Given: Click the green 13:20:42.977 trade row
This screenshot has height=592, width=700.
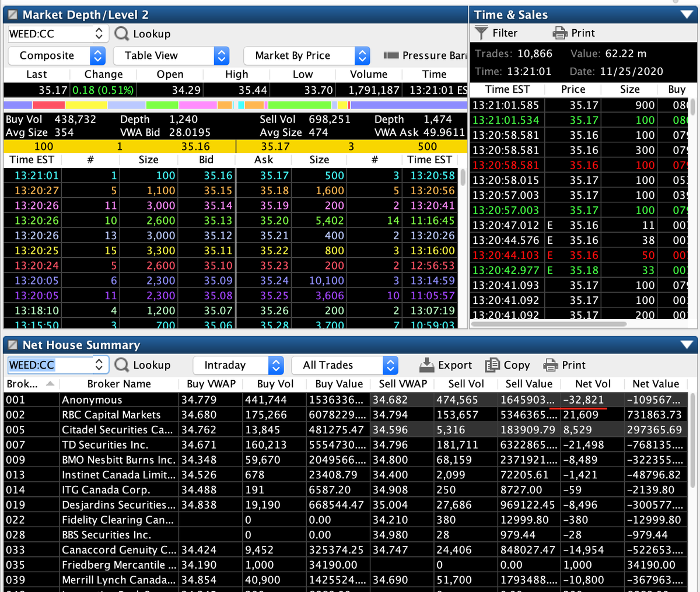Looking at the screenshot, I should click(x=579, y=270).
